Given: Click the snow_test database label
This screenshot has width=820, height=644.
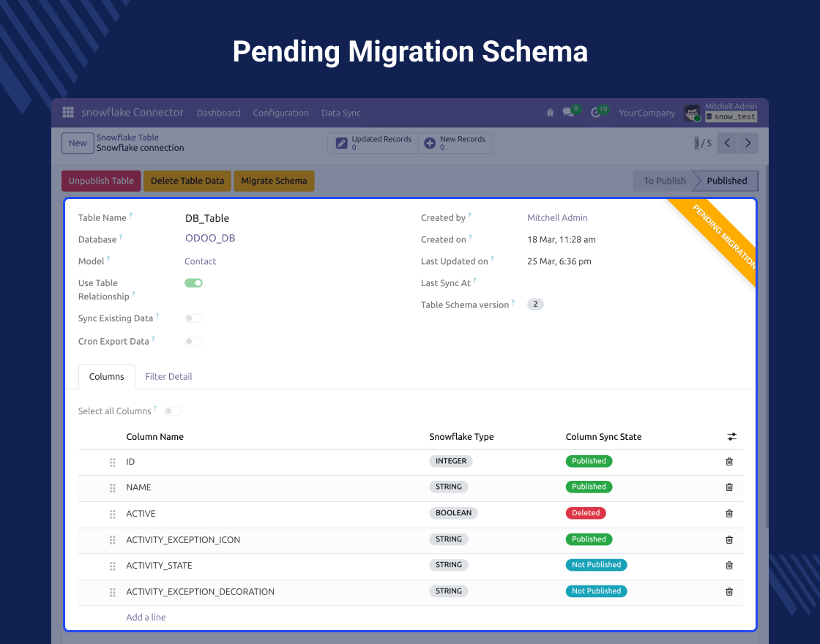Looking at the screenshot, I should pos(731,117).
